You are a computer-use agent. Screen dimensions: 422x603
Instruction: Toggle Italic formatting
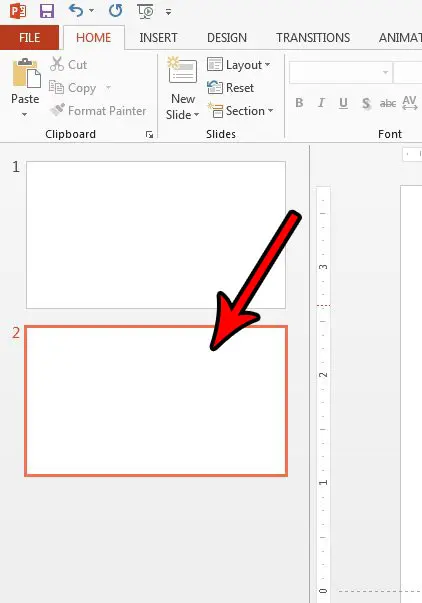(x=321, y=103)
